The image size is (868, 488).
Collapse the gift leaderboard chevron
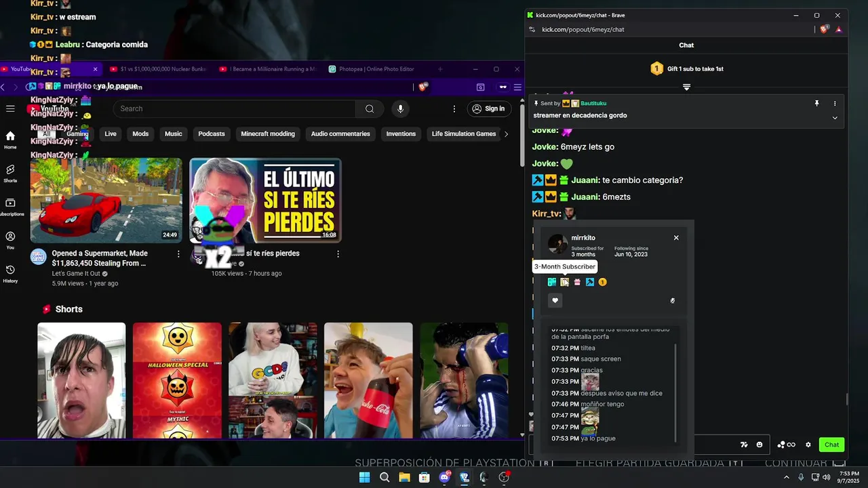[686, 87]
